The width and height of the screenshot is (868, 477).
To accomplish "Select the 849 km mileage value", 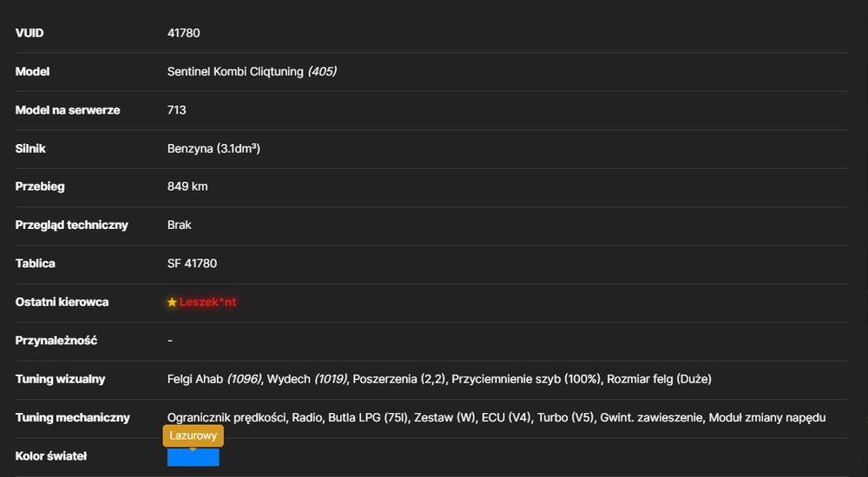I will (187, 186).
